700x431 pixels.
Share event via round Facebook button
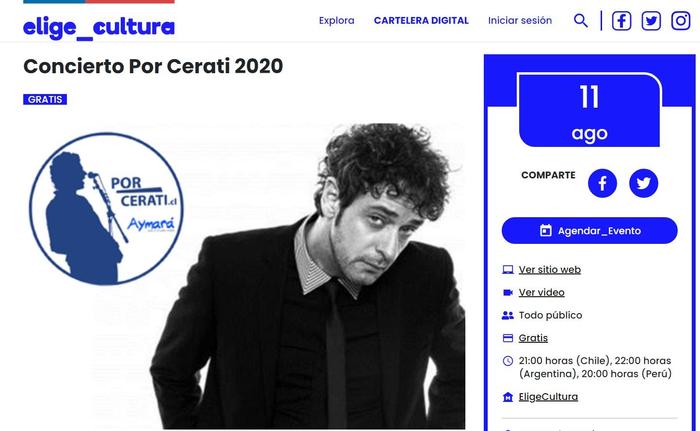tap(602, 183)
